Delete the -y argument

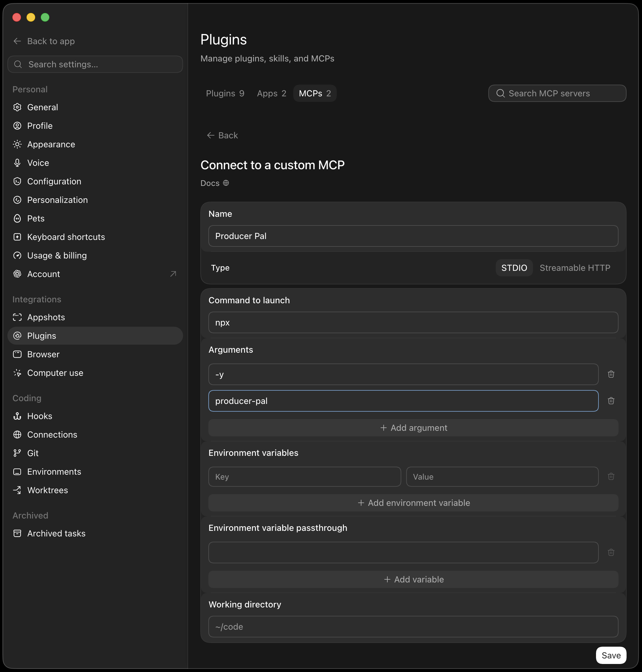click(x=611, y=374)
